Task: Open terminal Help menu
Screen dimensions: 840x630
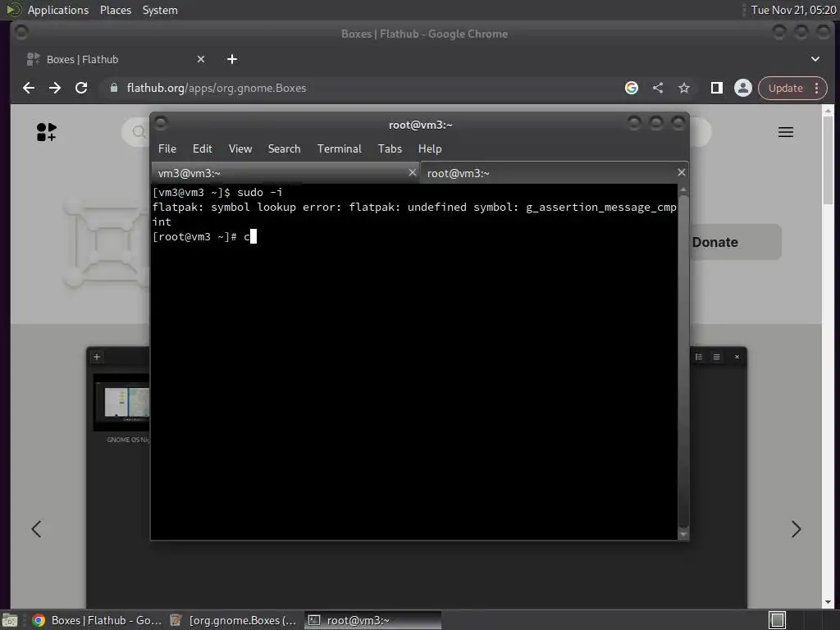Action: click(x=430, y=149)
